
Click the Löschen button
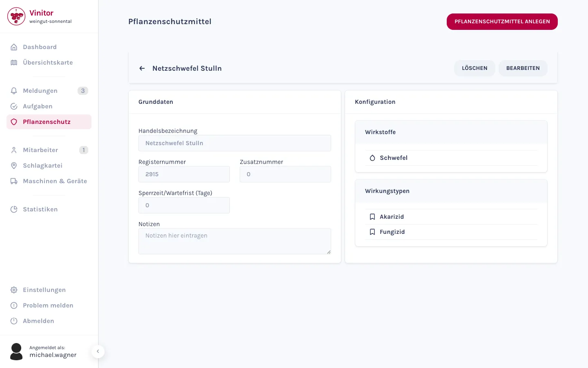[474, 68]
